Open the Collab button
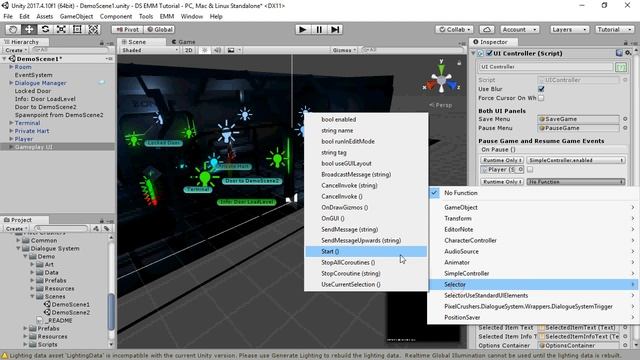This screenshot has width=640, height=360. point(454,29)
